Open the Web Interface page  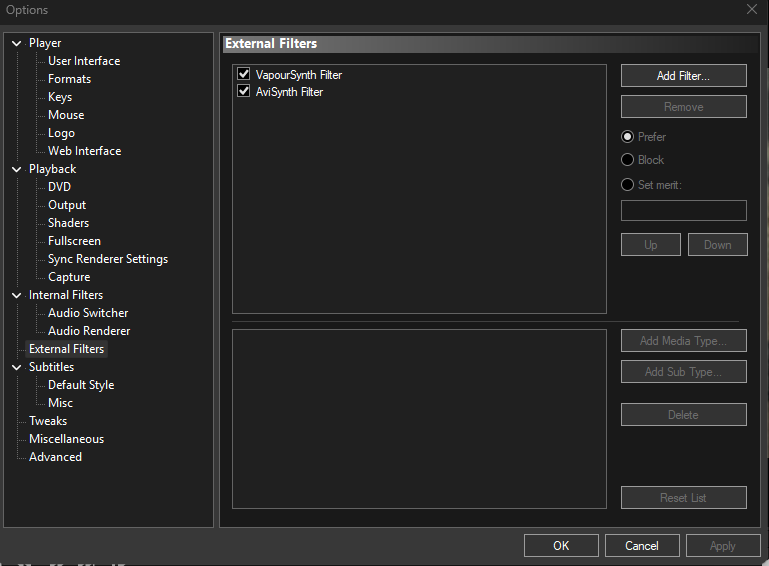(x=84, y=151)
